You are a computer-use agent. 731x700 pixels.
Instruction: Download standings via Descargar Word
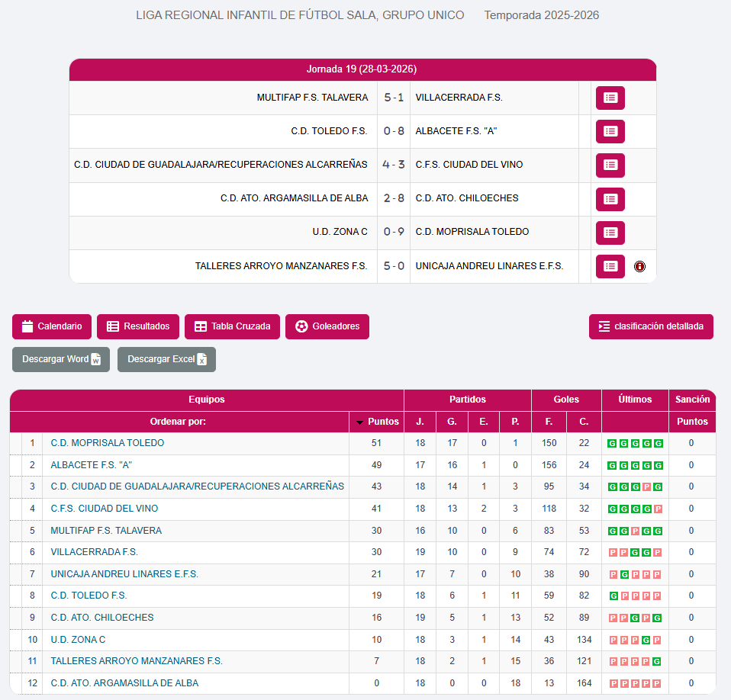click(x=61, y=360)
